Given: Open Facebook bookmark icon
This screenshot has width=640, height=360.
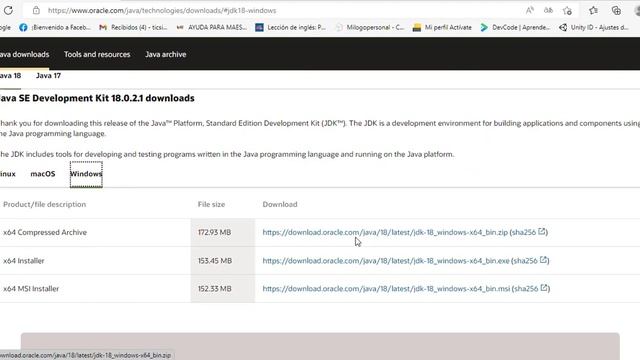Looking at the screenshot, I should pos(23,27).
